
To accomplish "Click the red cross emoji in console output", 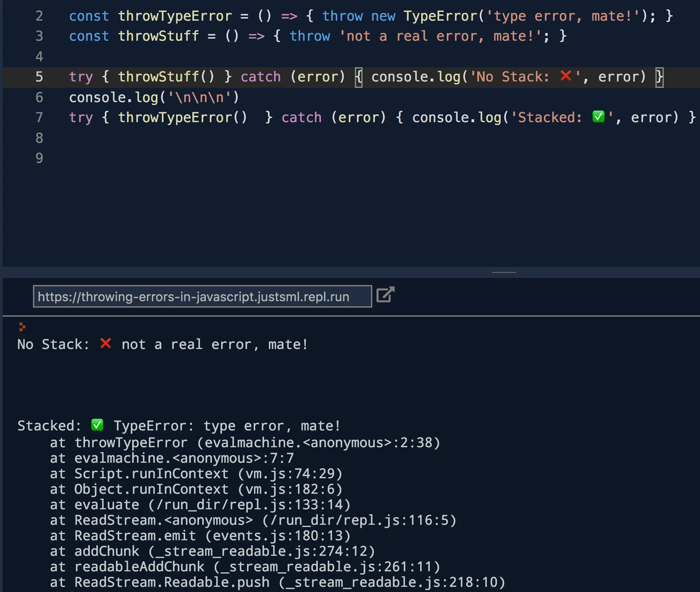I will [x=106, y=343].
